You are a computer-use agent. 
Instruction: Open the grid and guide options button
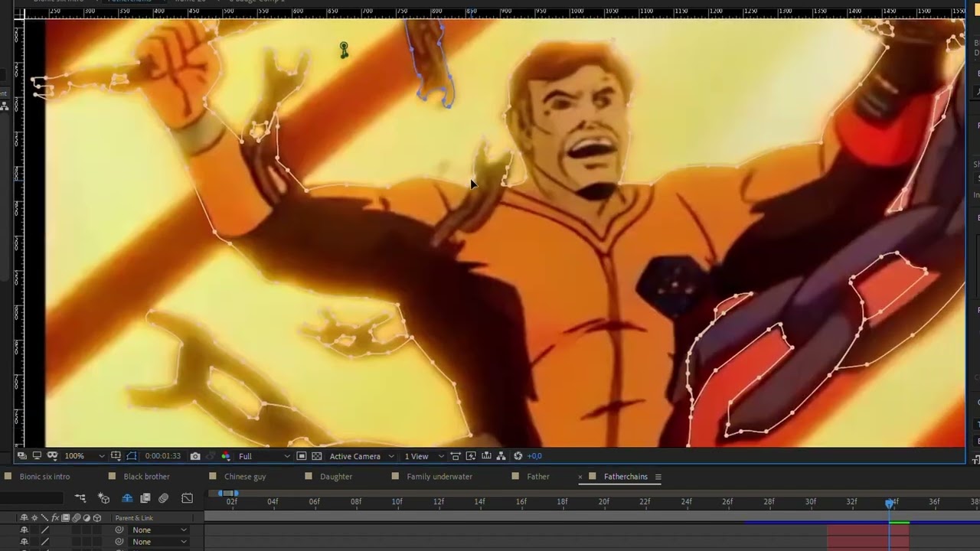tap(116, 456)
